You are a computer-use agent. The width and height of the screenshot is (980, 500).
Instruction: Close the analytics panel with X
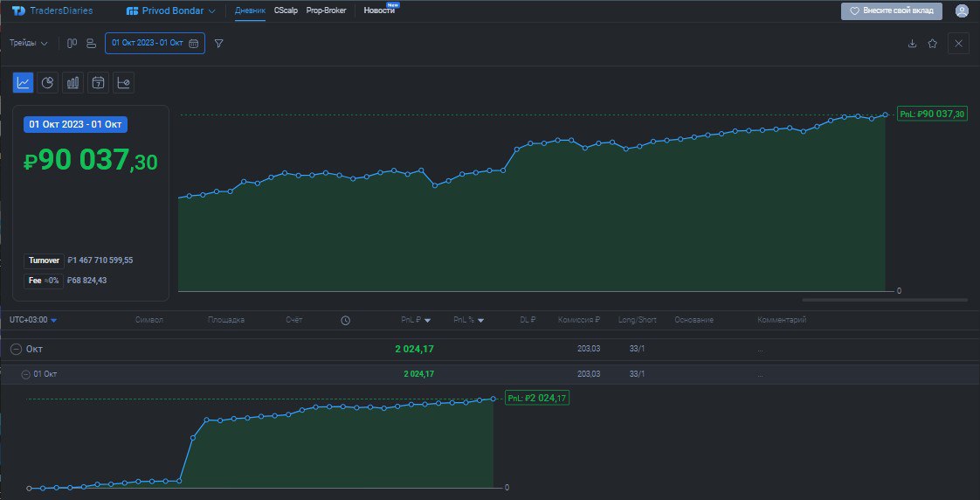[x=959, y=43]
